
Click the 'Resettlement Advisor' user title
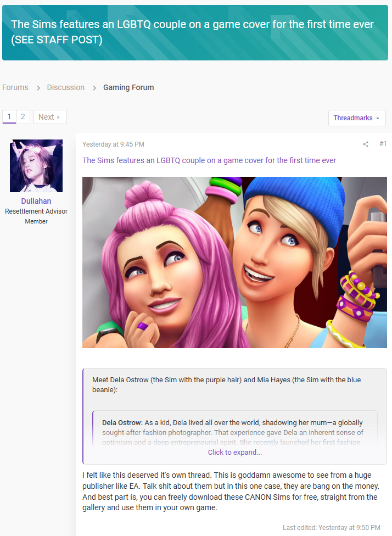[x=36, y=211]
